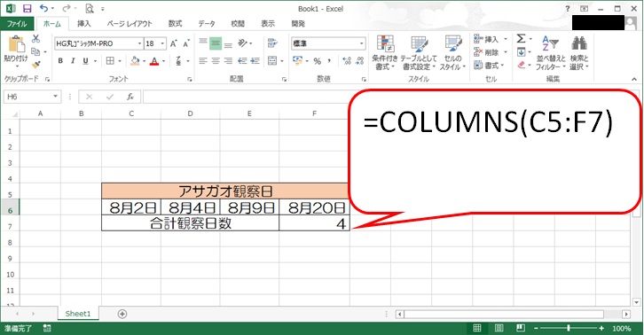Click the Insert Function fx icon
This screenshot has width=644, height=335.
(130, 97)
